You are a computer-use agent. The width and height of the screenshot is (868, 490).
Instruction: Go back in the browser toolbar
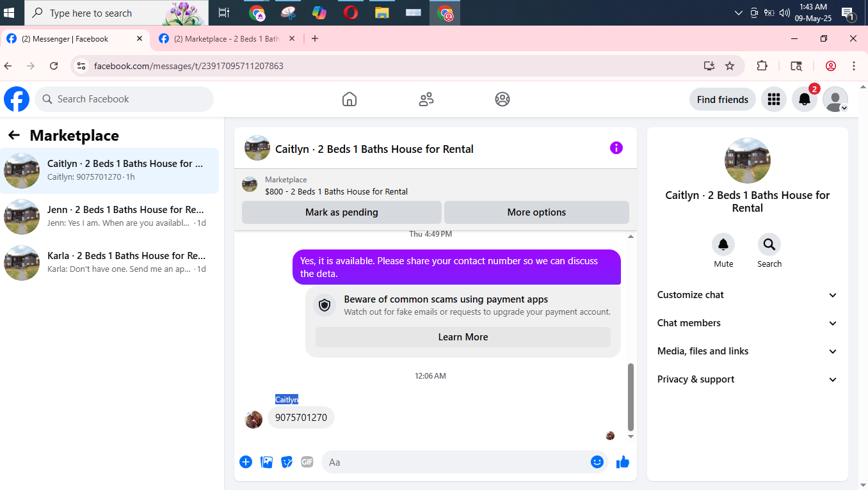[8, 66]
